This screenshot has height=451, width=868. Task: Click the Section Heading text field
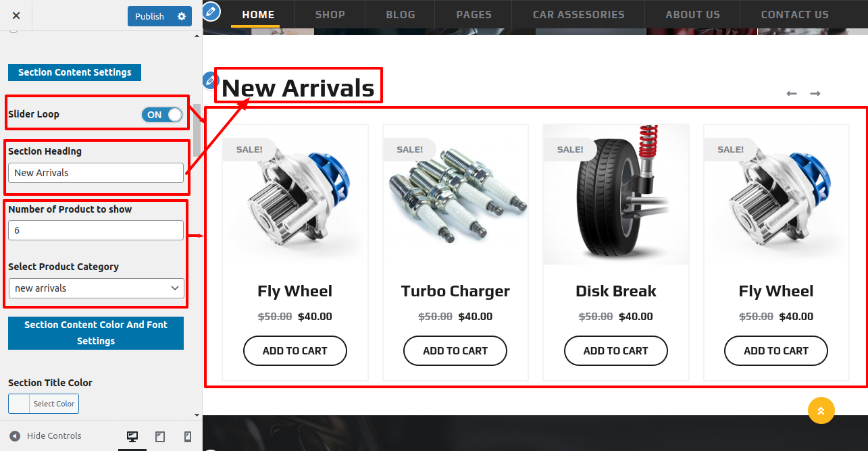coord(96,173)
